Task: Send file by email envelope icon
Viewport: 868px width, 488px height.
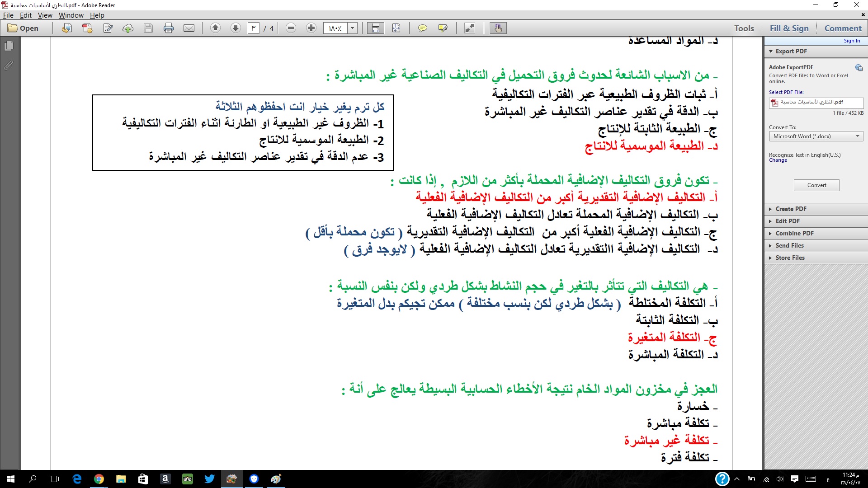Action: pyautogui.click(x=189, y=28)
